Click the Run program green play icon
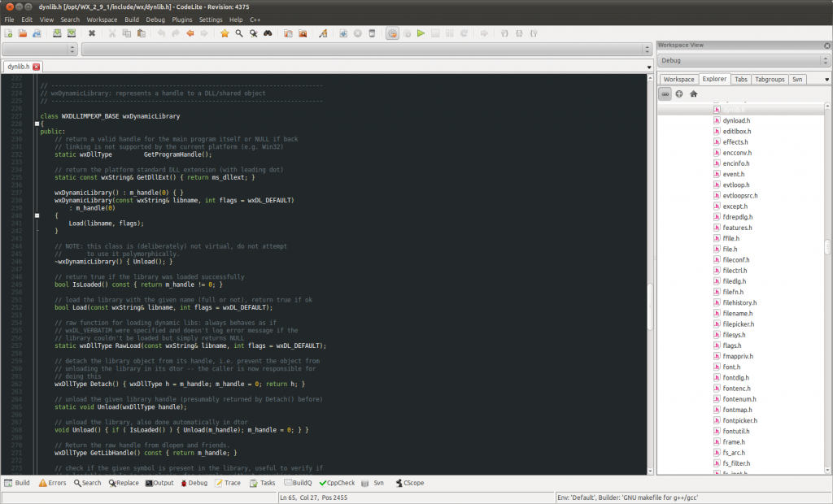 tap(419, 33)
